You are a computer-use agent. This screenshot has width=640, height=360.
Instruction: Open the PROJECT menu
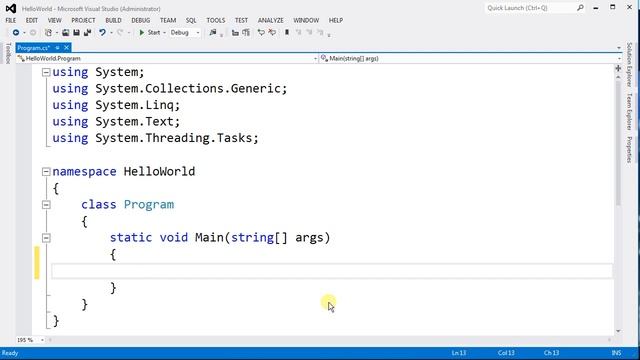click(83, 20)
